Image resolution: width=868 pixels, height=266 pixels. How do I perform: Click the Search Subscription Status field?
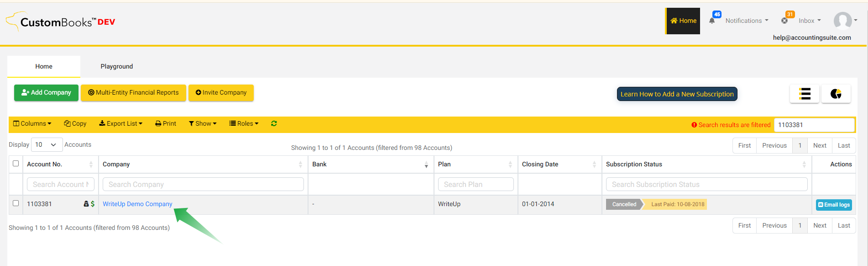(707, 184)
